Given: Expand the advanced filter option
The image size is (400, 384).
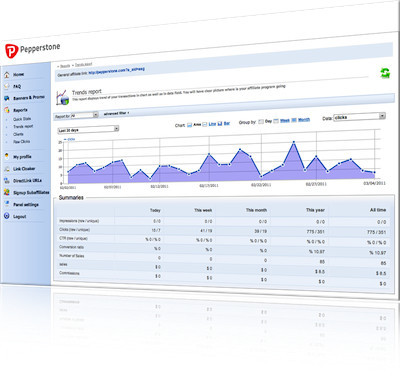Looking at the screenshot, I should click(116, 113).
